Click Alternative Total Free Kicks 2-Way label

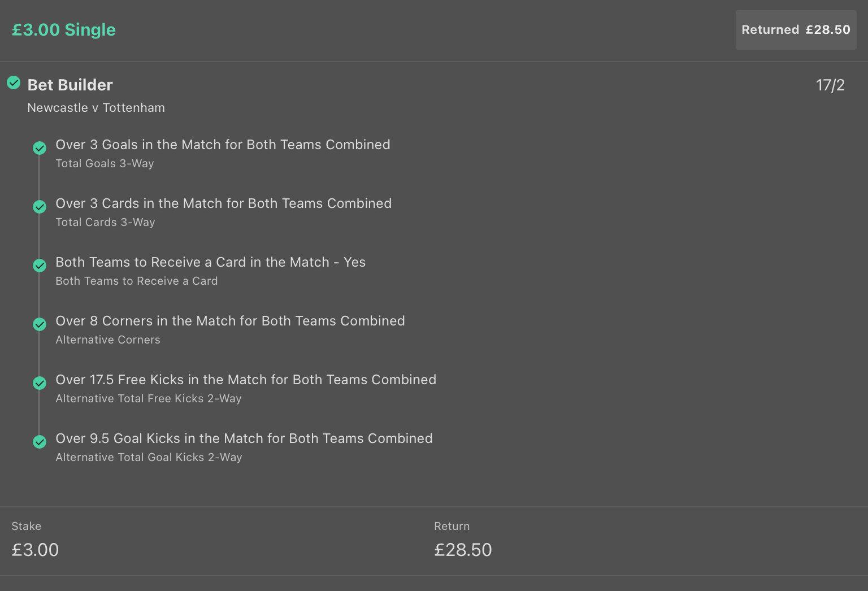[x=149, y=398]
